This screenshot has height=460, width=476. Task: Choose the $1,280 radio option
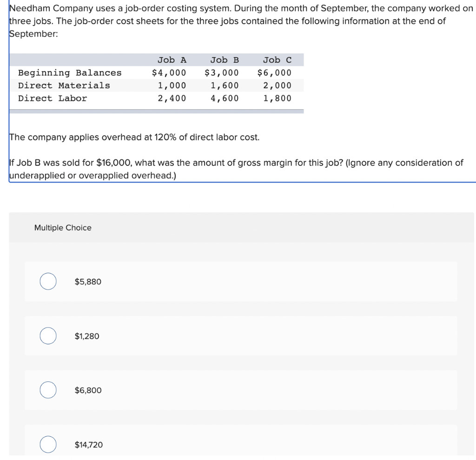pyautogui.click(x=48, y=336)
